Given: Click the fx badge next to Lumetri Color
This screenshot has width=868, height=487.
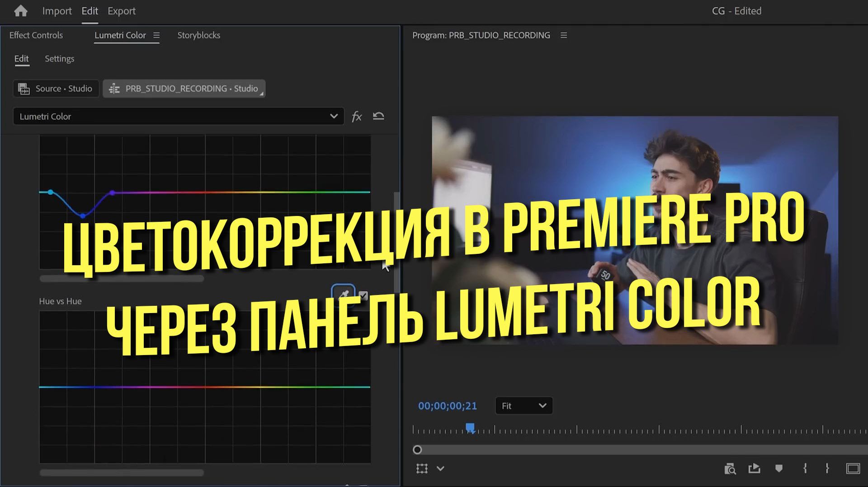Looking at the screenshot, I should [x=357, y=116].
